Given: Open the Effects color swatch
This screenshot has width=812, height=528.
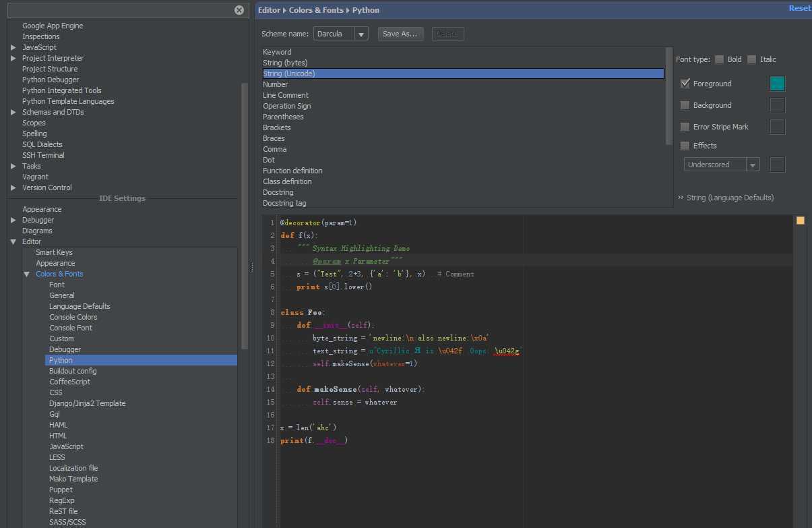Looking at the screenshot, I should pyautogui.click(x=778, y=165).
